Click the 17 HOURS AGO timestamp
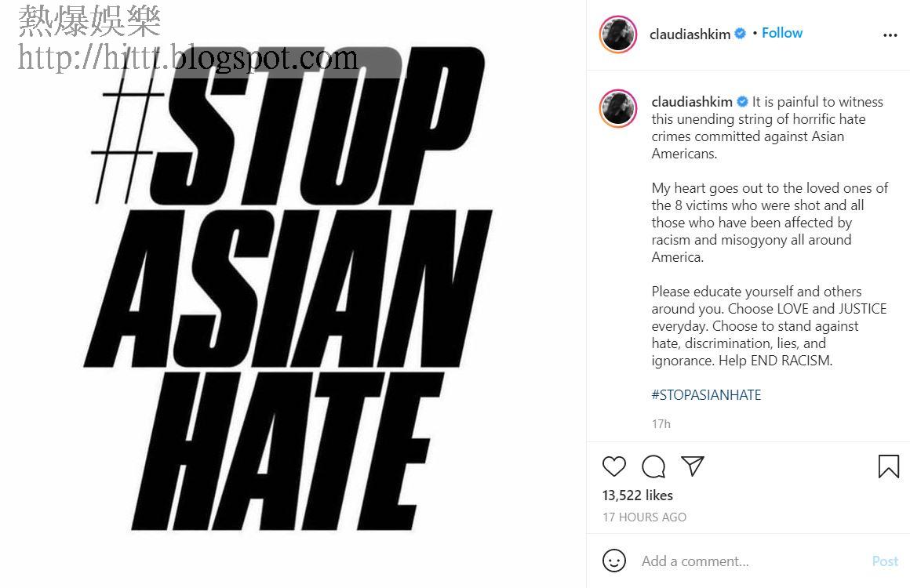Image resolution: width=910 pixels, height=588 pixels. tap(644, 517)
